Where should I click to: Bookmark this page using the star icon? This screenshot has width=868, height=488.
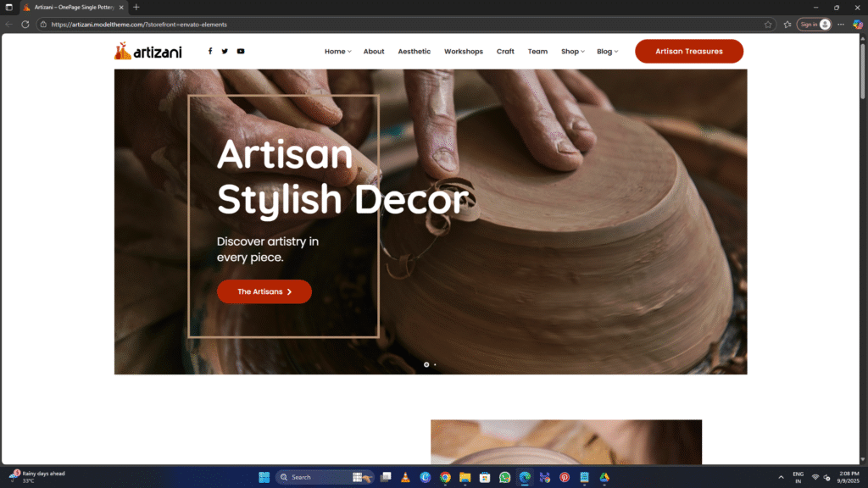tap(768, 25)
